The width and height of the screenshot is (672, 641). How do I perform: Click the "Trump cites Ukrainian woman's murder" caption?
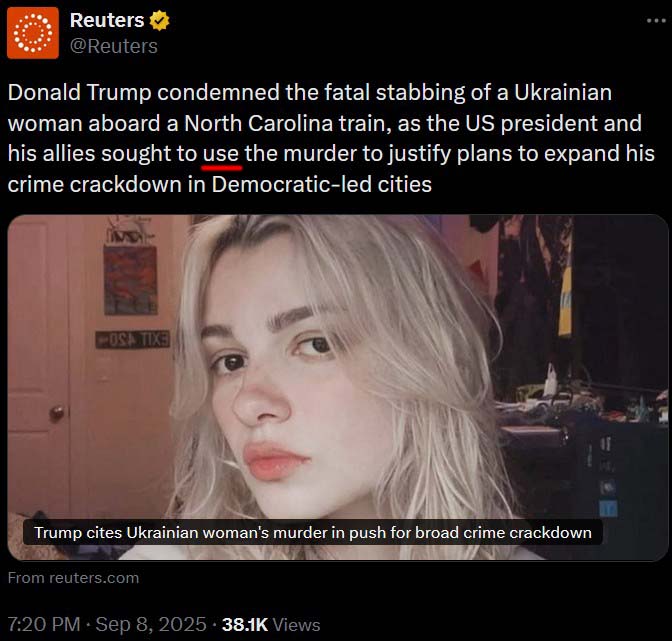point(313,532)
